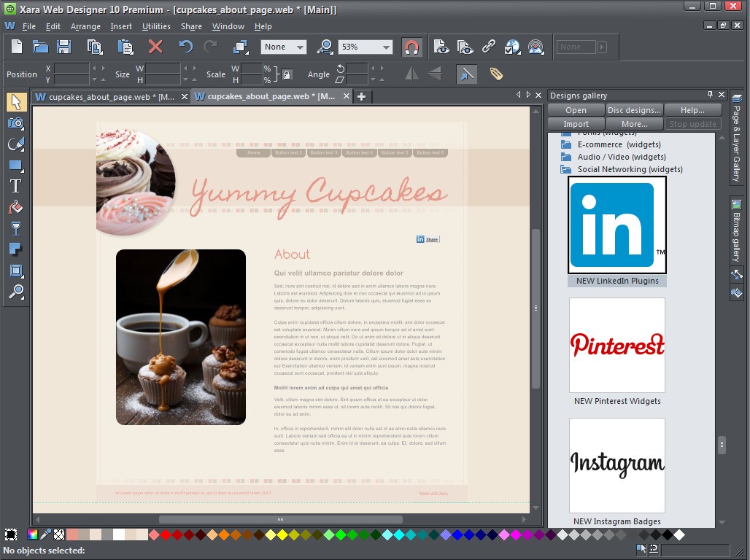Open the zoom percentage 53% dropdown
The image size is (750, 560).
point(386,47)
